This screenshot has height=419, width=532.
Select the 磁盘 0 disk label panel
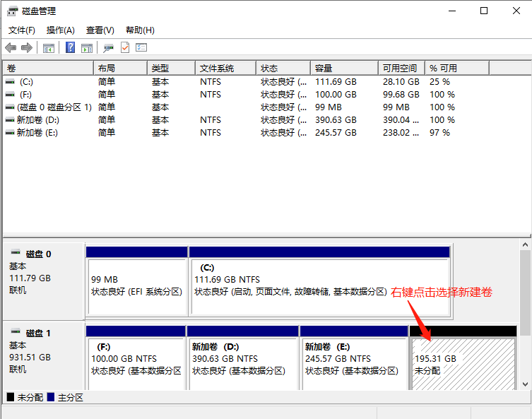43,281
